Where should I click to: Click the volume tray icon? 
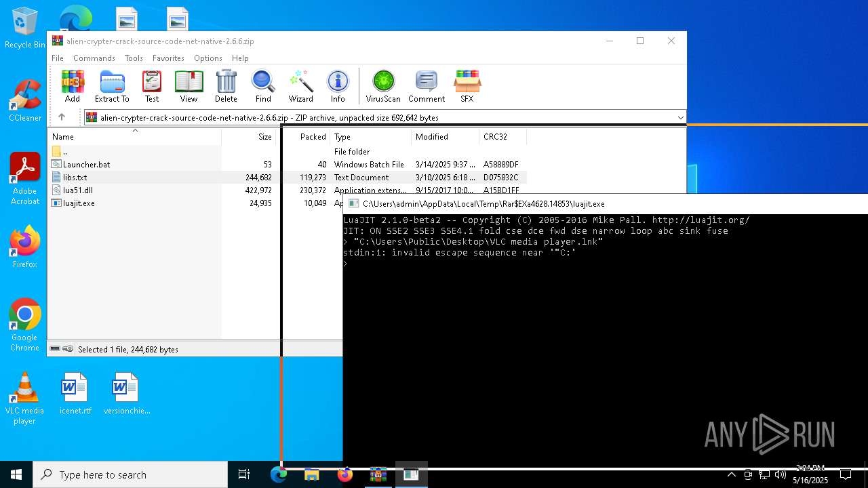(780, 474)
